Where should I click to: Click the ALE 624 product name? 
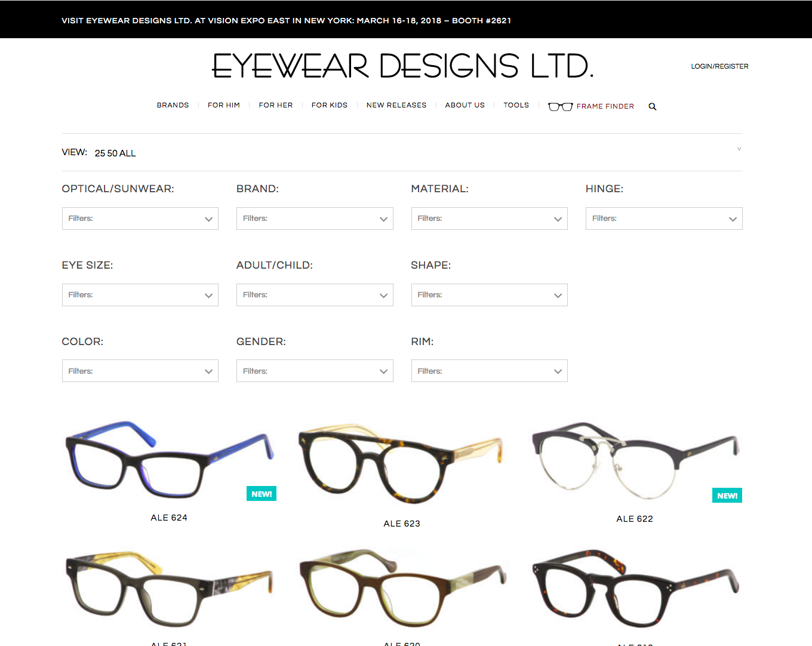pyautogui.click(x=169, y=518)
